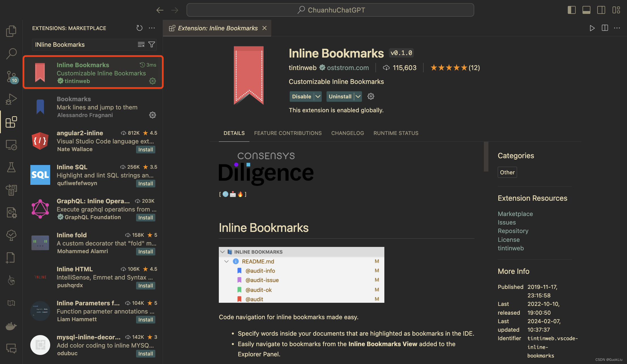The height and width of the screenshot is (364, 627).
Task: Toggle the secondary side bar
Action: tap(601, 10)
